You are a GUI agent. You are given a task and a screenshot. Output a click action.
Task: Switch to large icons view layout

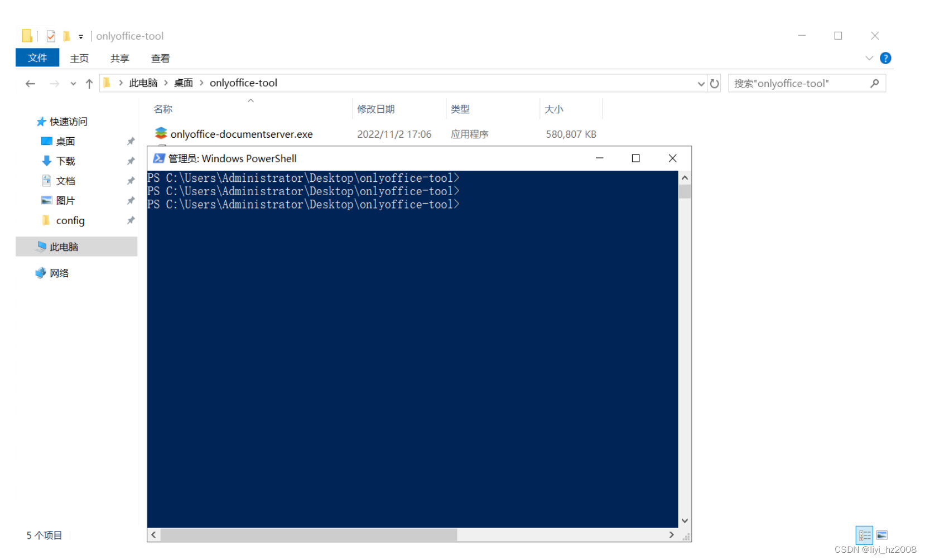coord(882,535)
